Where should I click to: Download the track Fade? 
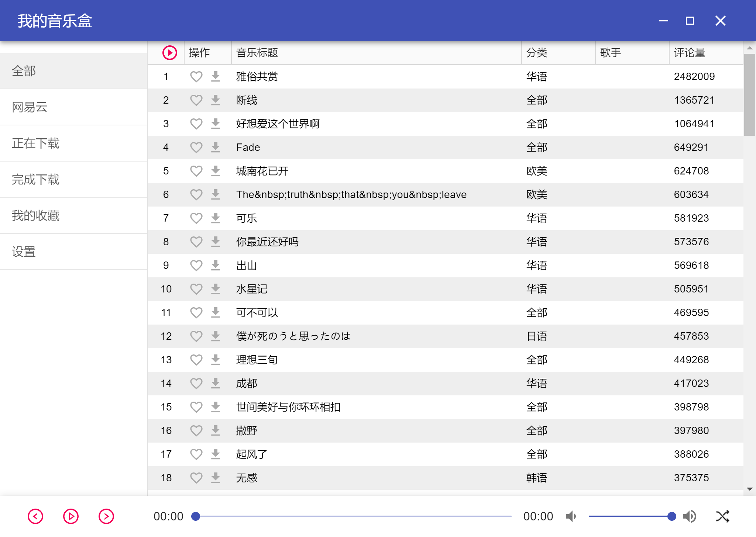216,147
